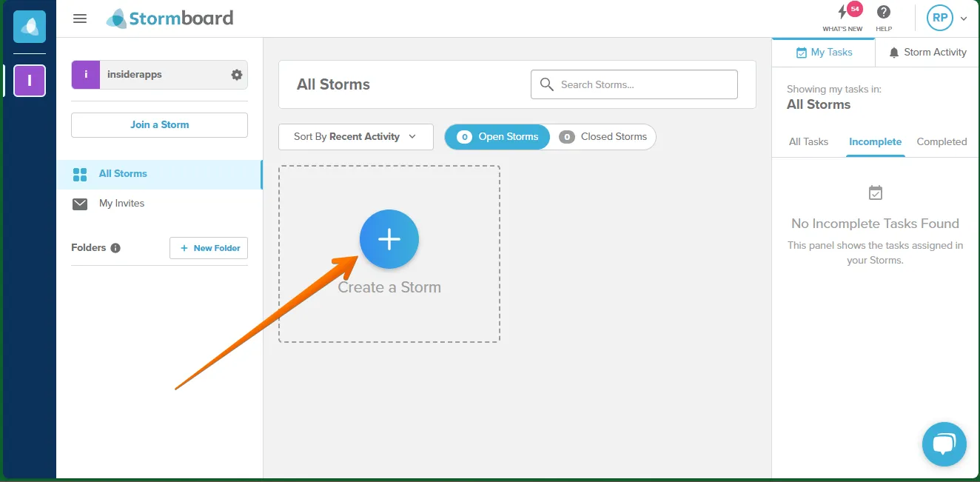Open Sort By Recent Activity dropdown
Viewport: 980px width, 482px height.
(x=356, y=137)
